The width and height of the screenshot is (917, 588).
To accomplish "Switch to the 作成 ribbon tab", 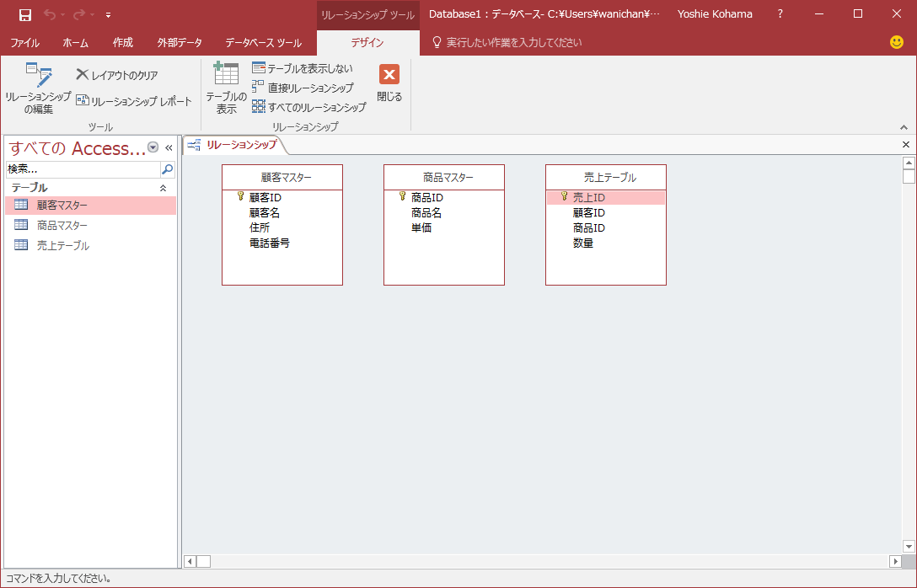I will (x=123, y=43).
